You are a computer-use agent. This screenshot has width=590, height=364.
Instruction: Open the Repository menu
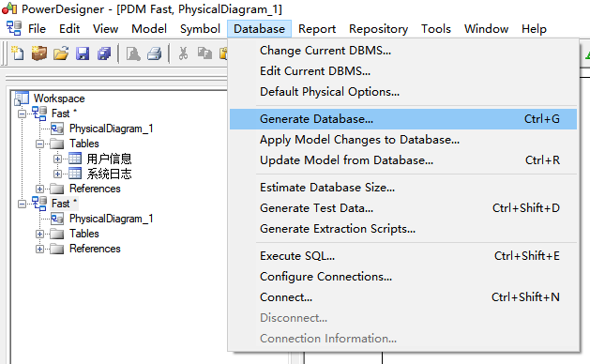[378, 29]
